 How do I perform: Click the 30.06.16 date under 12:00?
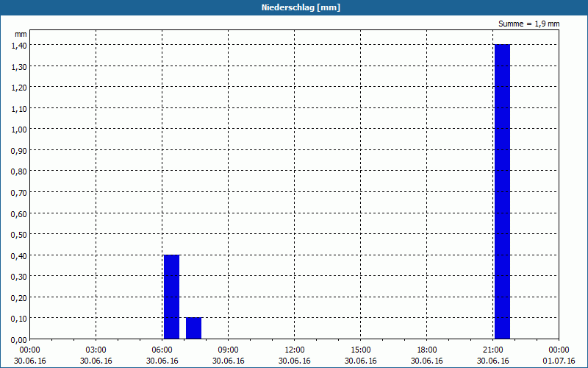(295, 361)
